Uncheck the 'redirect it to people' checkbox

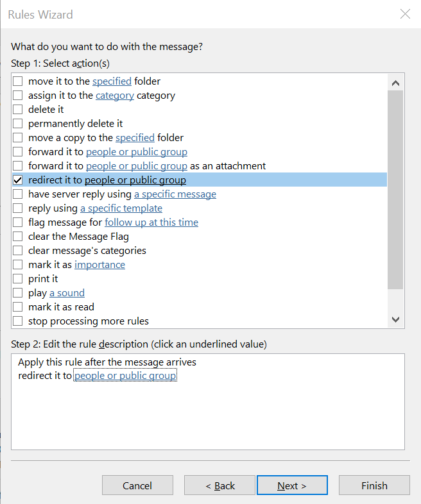tap(18, 180)
